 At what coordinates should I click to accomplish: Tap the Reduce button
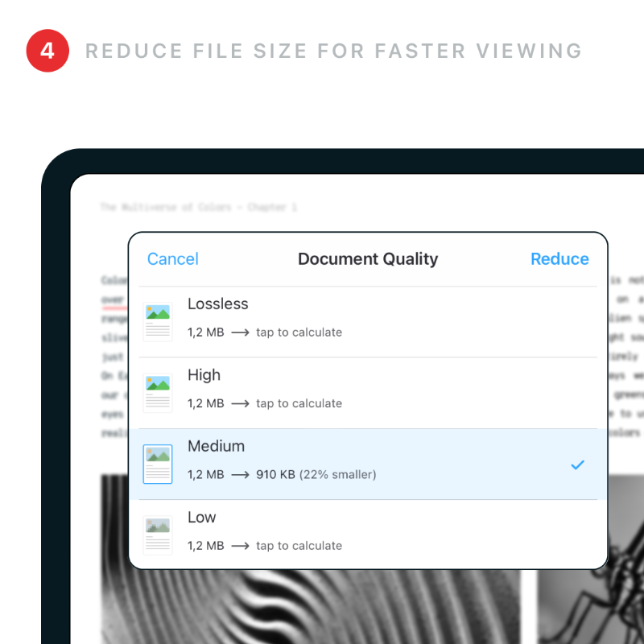[559, 259]
